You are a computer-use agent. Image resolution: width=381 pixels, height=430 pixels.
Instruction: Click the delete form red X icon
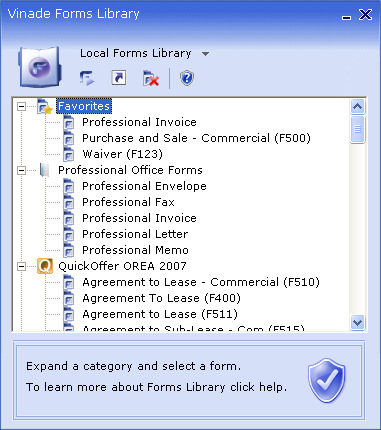pos(151,78)
